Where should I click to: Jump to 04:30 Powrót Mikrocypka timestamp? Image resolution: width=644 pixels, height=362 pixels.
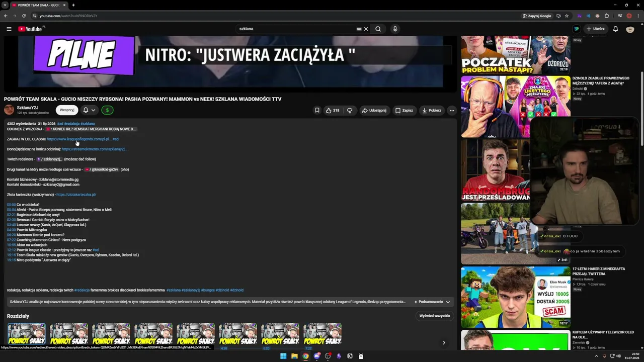click(11, 230)
